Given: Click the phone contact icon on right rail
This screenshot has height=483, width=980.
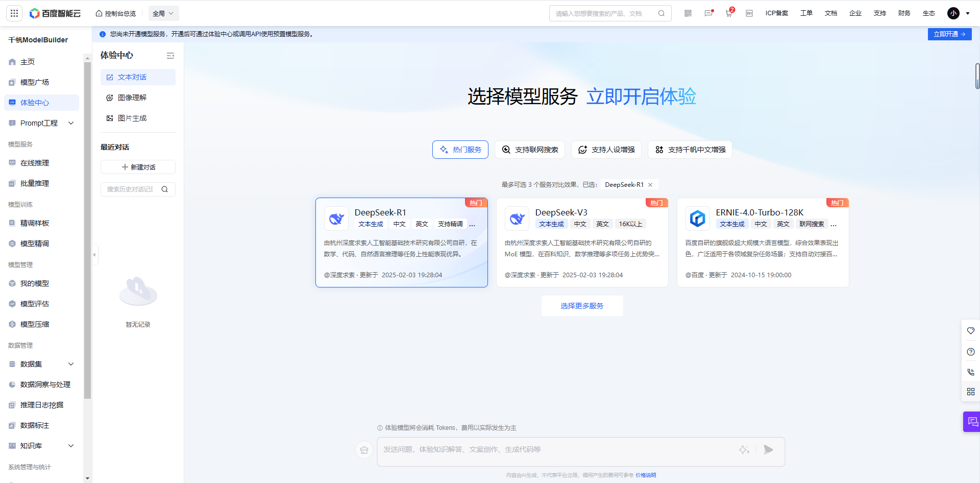Looking at the screenshot, I should (971, 372).
